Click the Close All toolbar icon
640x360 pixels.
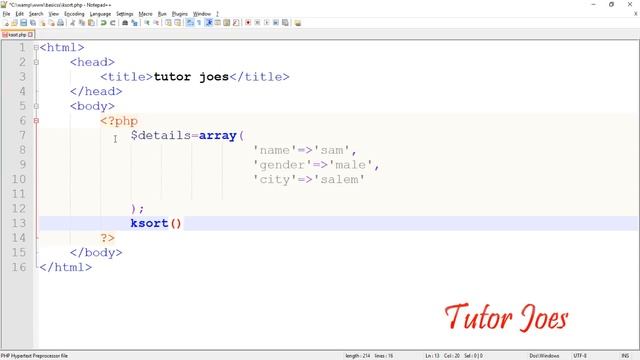[x=51, y=23]
